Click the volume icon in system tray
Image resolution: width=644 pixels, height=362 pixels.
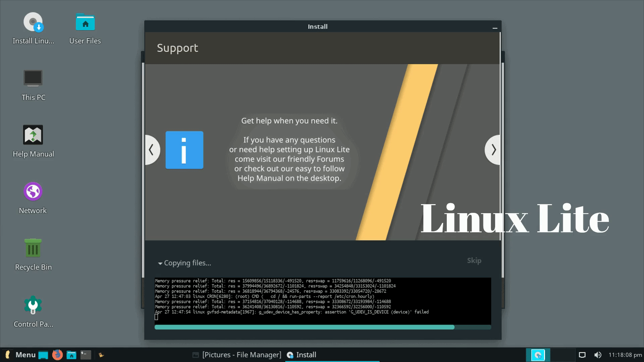[x=597, y=355]
